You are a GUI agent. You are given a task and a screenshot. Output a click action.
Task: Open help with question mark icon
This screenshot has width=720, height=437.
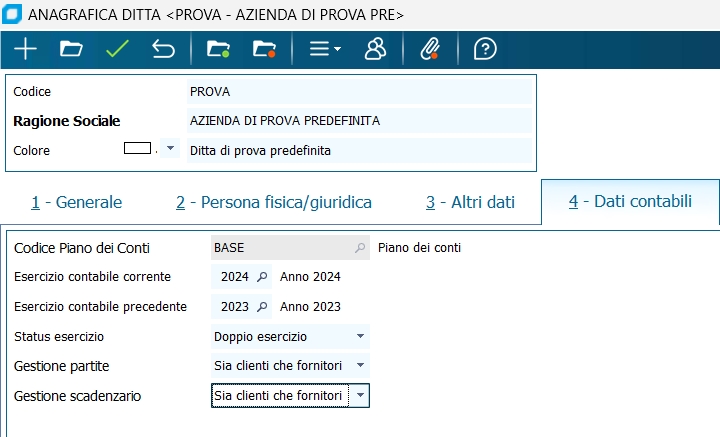click(x=485, y=49)
